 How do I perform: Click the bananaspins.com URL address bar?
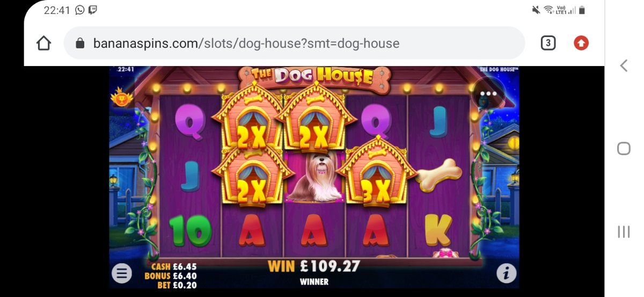click(294, 43)
